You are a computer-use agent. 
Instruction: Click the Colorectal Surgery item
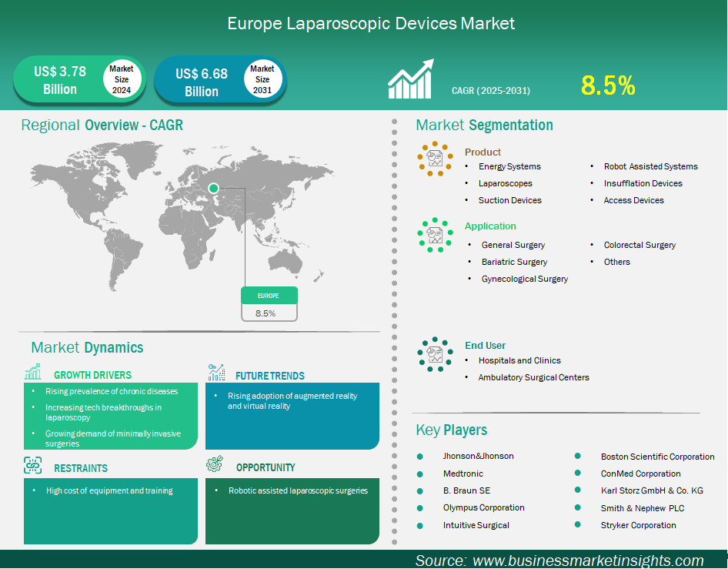coord(640,245)
